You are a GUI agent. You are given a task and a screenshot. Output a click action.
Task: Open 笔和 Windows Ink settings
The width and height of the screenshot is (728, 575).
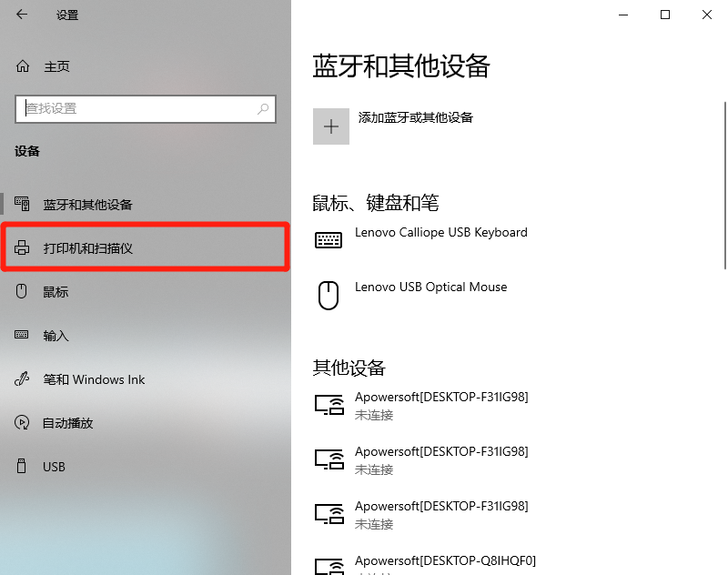click(x=94, y=379)
